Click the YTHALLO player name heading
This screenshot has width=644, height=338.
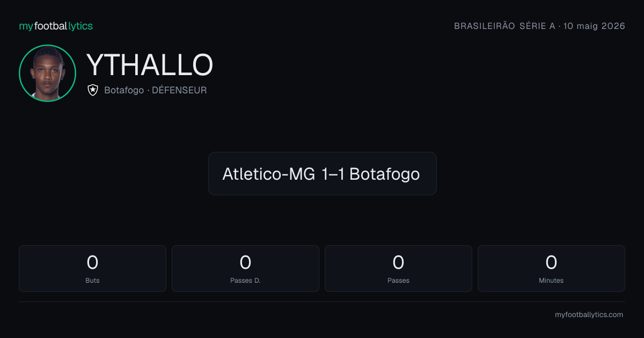tap(150, 65)
